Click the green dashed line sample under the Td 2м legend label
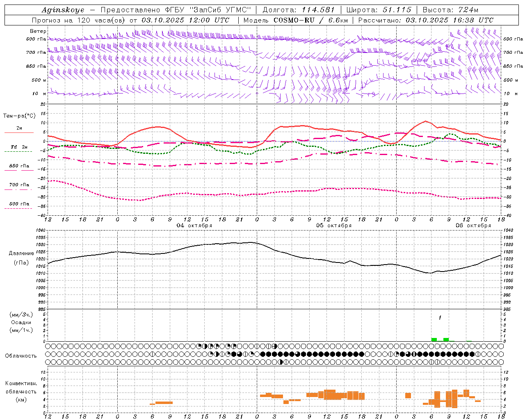Viewport: 525px width, 420px height. pos(18,152)
